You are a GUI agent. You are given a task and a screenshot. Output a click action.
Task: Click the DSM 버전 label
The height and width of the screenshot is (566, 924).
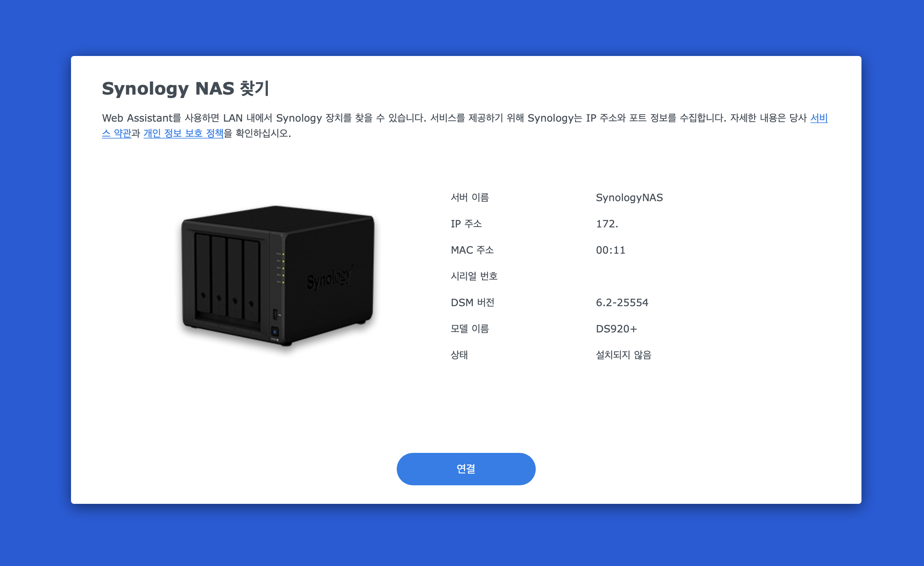(x=472, y=303)
